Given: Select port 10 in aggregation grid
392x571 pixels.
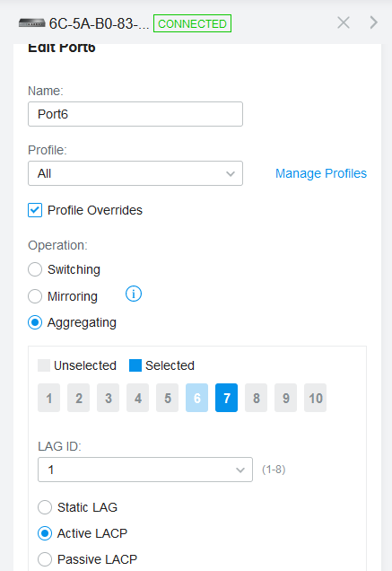Looking at the screenshot, I should (x=315, y=398).
